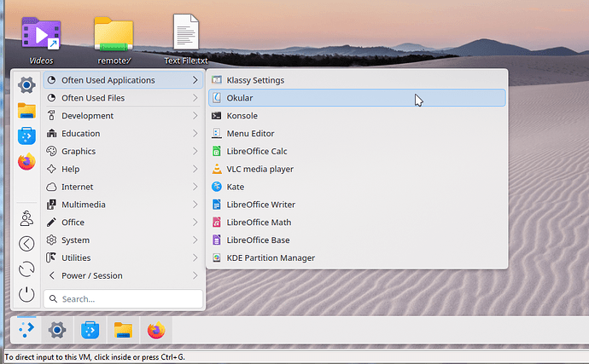Image resolution: width=589 pixels, height=364 pixels.
Task: Select Graphics menu label
Action: pyautogui.click(x=79, y=151)
